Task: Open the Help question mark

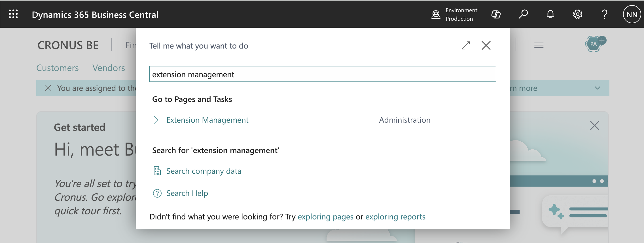Action: coord(604,14)
